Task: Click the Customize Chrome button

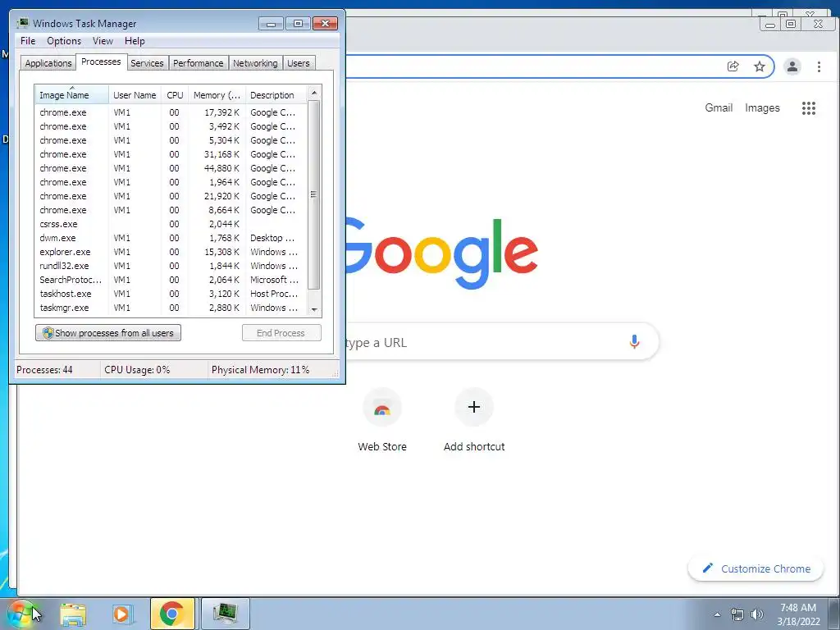Action: (x=756, y=568)
